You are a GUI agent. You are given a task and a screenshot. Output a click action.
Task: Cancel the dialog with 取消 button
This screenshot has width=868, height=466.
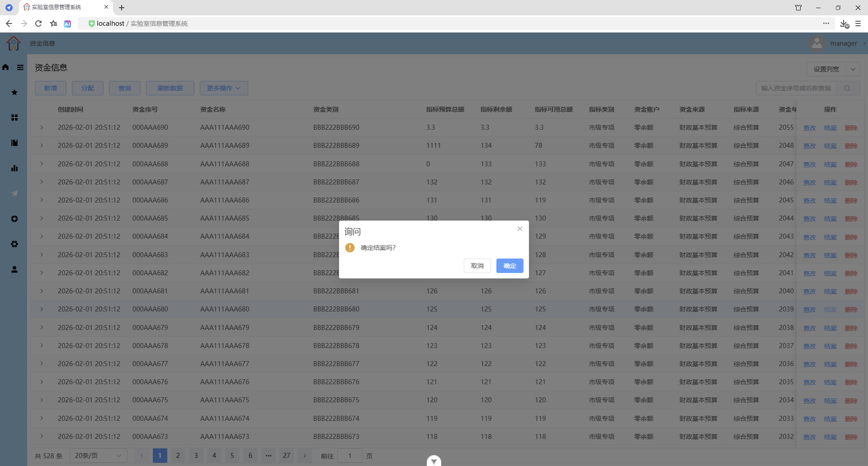click(x=477, y=266)
